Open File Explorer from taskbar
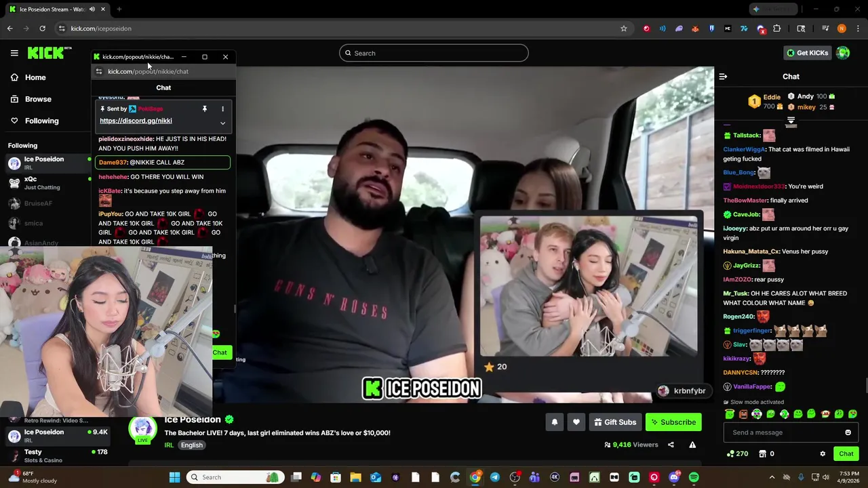The height and width of the screenshot is (488, 868). [355, 477]
